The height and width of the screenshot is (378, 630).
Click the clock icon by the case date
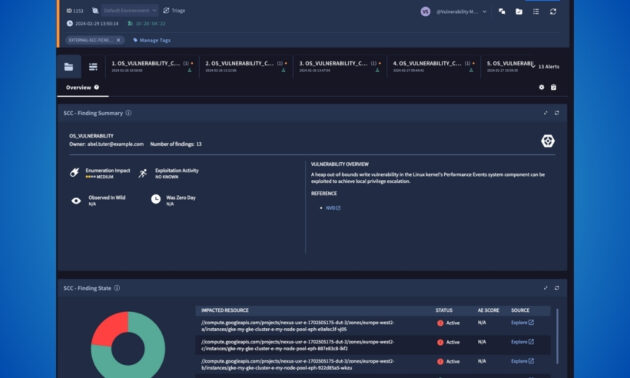click(70, 23)
